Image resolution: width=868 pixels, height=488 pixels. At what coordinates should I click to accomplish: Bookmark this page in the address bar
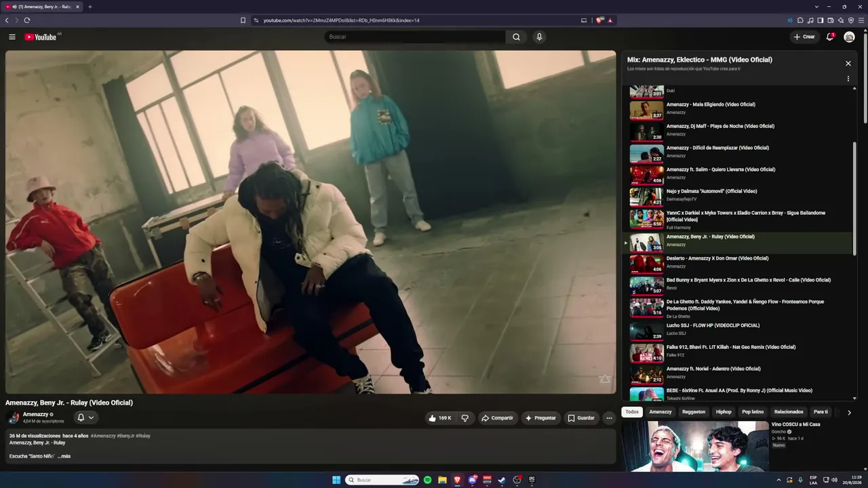(x=243, y=20)
